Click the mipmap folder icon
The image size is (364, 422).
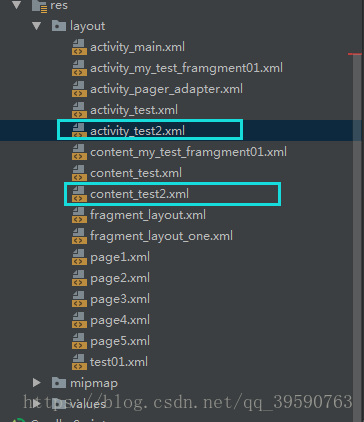coord(59,383)
